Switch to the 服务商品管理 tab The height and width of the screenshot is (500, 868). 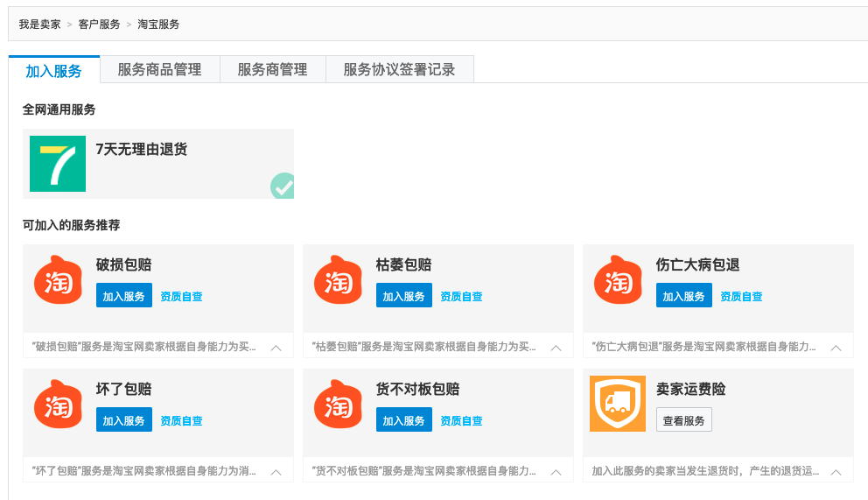coord(160,70)
